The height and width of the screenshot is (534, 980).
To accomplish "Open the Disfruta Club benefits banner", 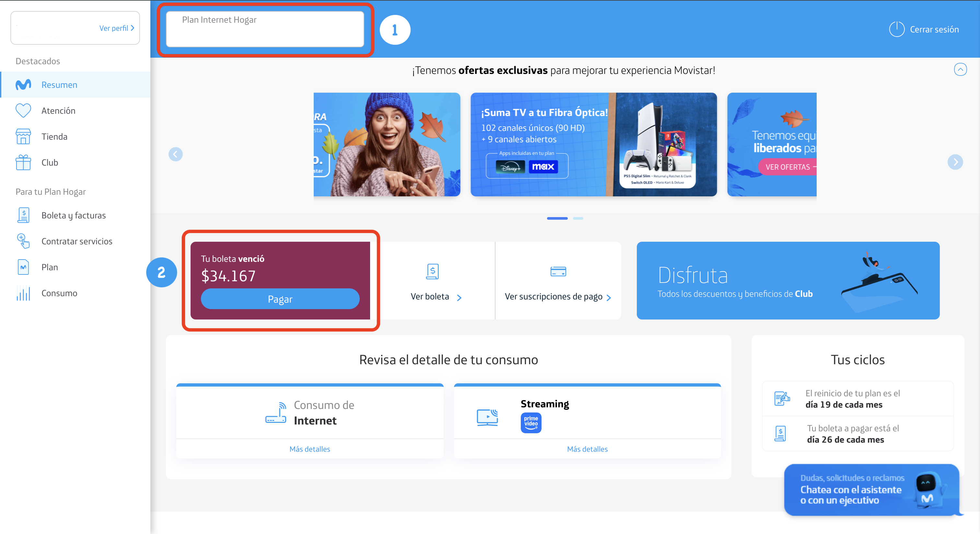I will point(788,281).
